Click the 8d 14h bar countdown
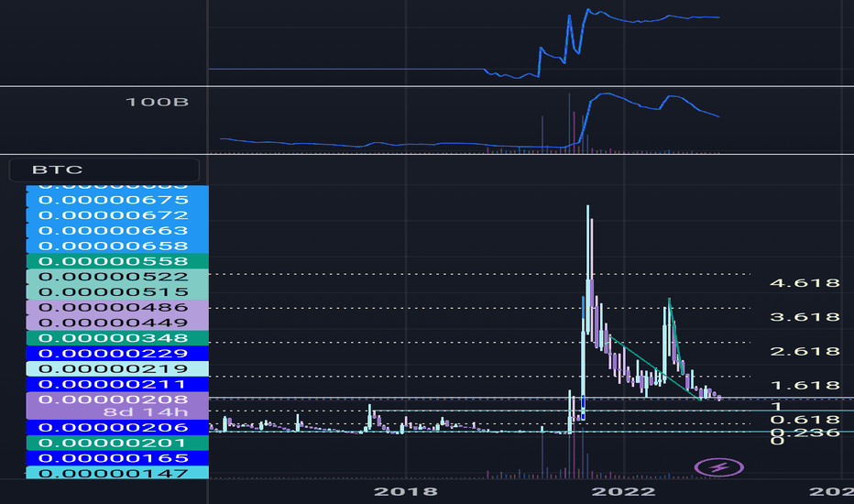 point(146,412)
